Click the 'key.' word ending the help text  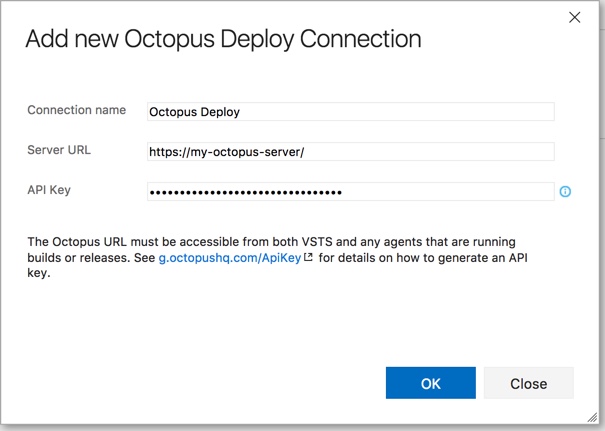pyautogui.click(x=39, y=273)
